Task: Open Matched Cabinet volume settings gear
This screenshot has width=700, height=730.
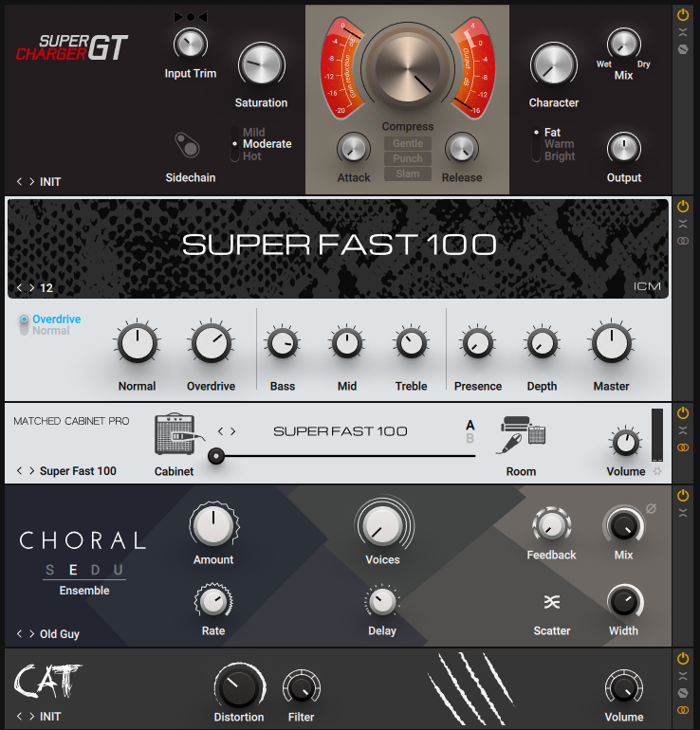Action: 657,471
